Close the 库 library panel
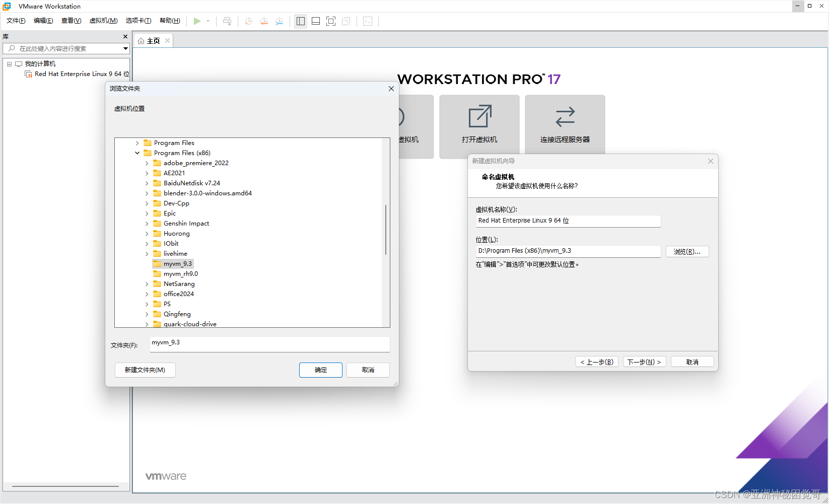829x504 pixels. pos(125,37)
